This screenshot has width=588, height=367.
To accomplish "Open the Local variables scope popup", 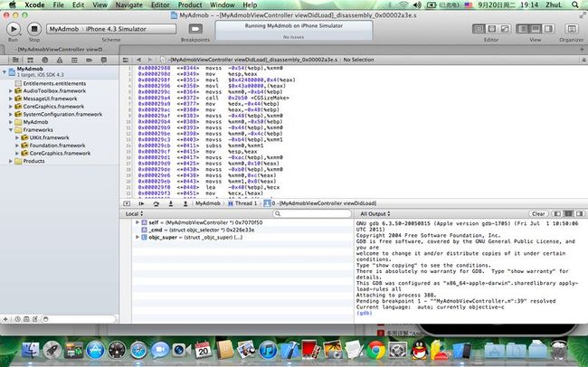I will (x=134, y=213).
